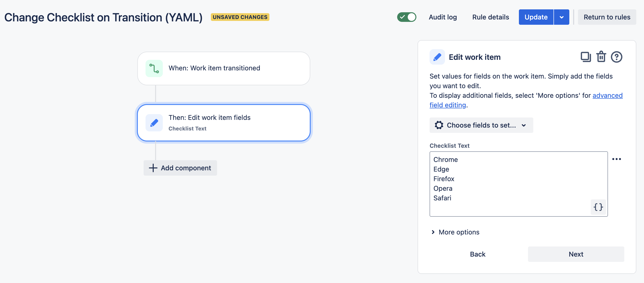Open Checklist Text three-dots menu
The height and width of the screenshot is (283, 644).
pos(616,159)
